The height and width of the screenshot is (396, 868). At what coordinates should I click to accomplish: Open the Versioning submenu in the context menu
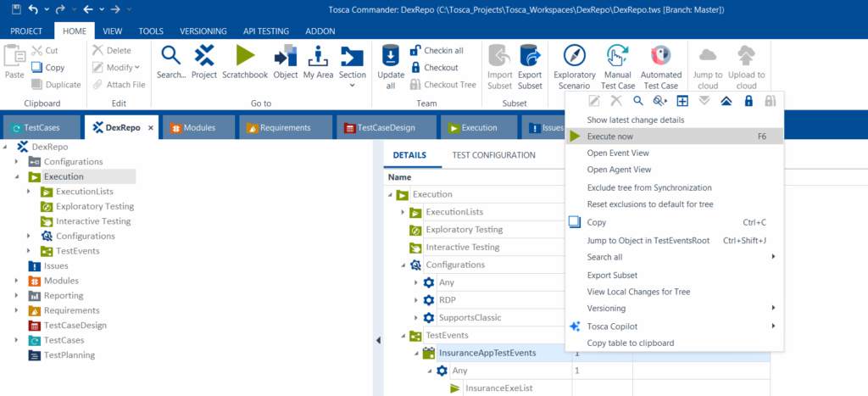(674, 308)
